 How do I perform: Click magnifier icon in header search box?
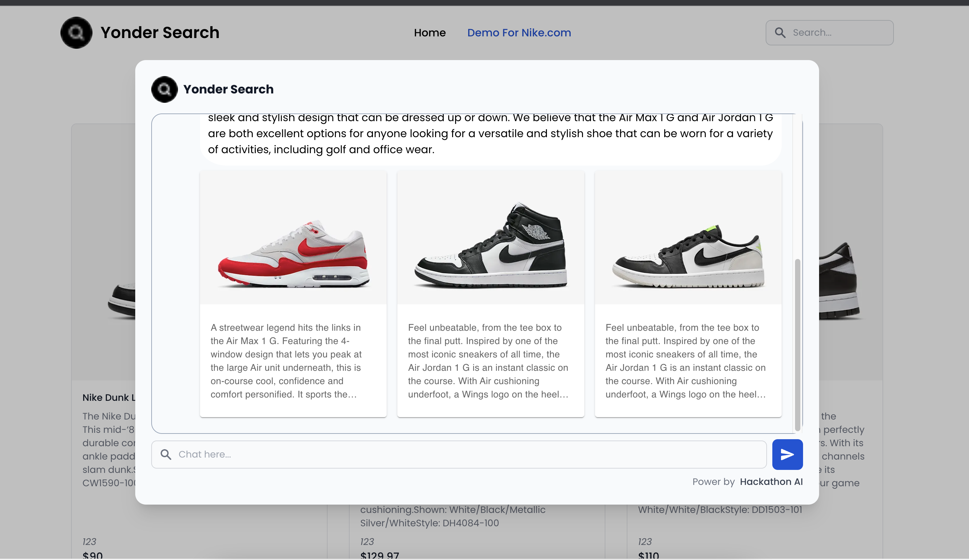[780, 33]
